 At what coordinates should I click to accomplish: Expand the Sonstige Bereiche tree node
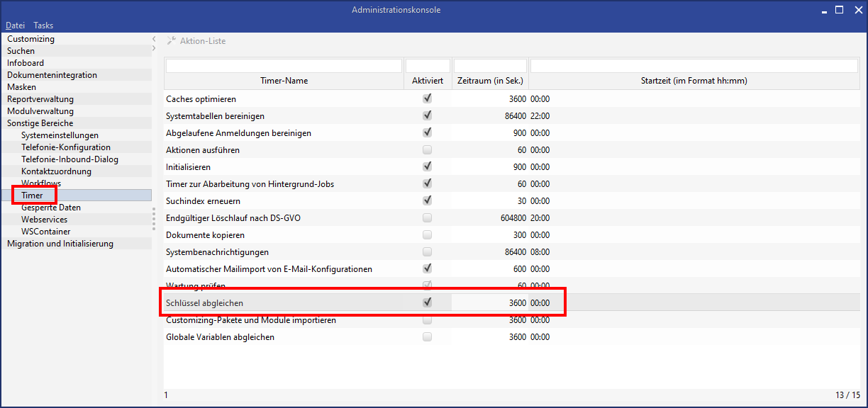(x=40, y=123)
